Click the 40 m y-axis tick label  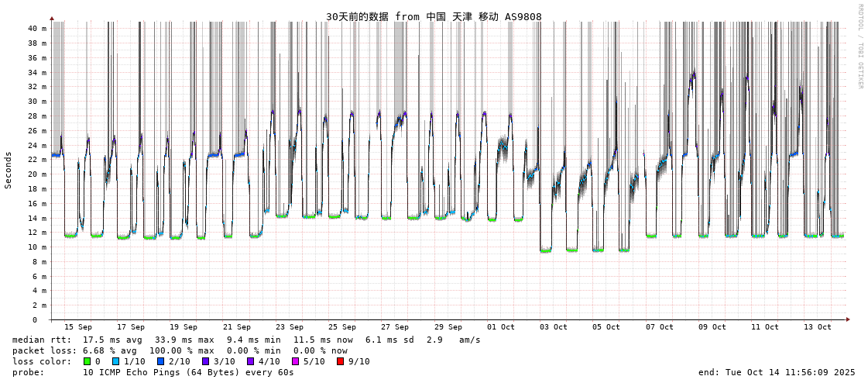(37, 28)
